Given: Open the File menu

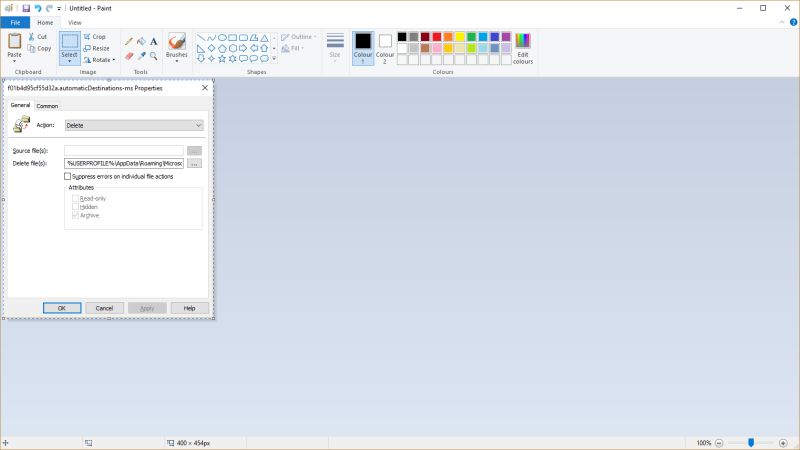Looking at the screenshot, I should click(x=15, y=22).
